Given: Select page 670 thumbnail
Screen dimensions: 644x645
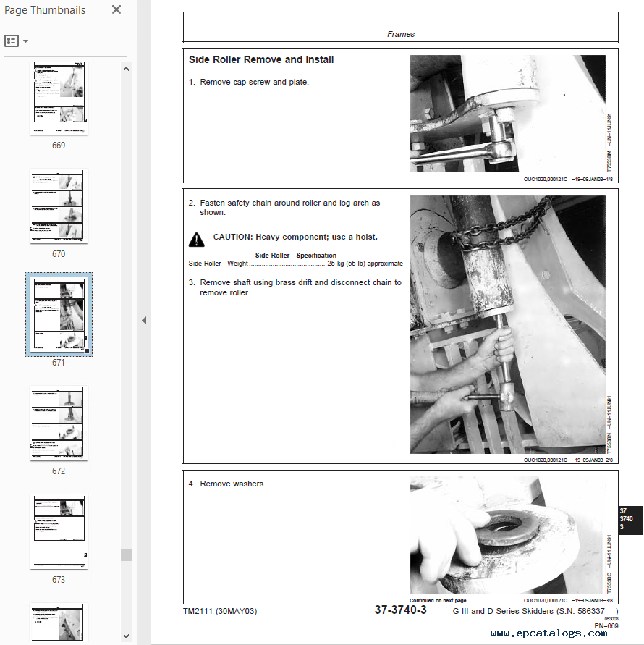Looking at the screenshot, I should pyautogui.click(x=59, y=206).
